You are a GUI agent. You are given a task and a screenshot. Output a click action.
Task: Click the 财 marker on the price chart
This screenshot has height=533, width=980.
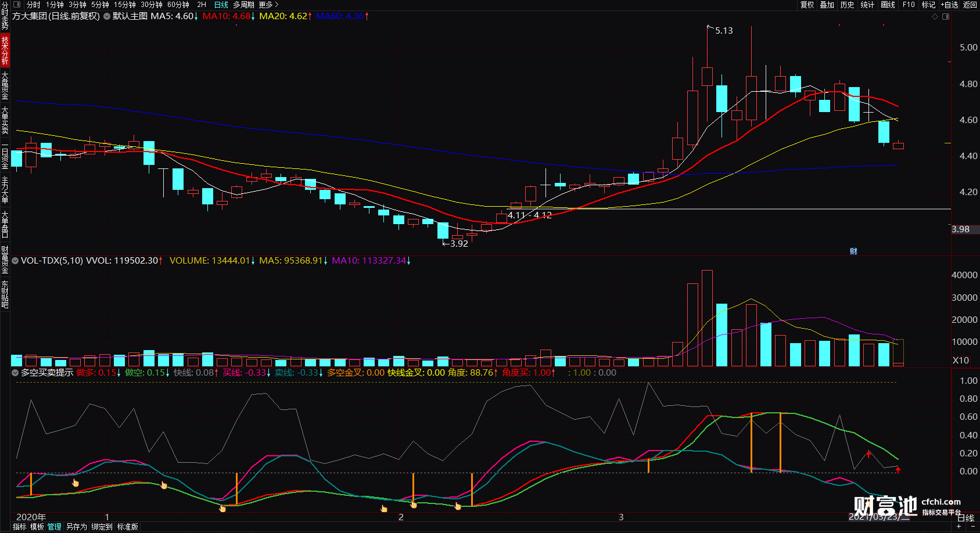click(853, 251)
